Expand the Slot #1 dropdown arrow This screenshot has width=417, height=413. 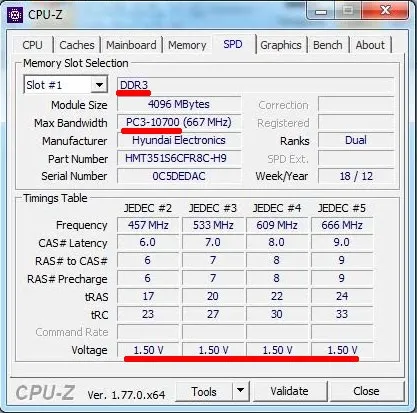[99, 85]
